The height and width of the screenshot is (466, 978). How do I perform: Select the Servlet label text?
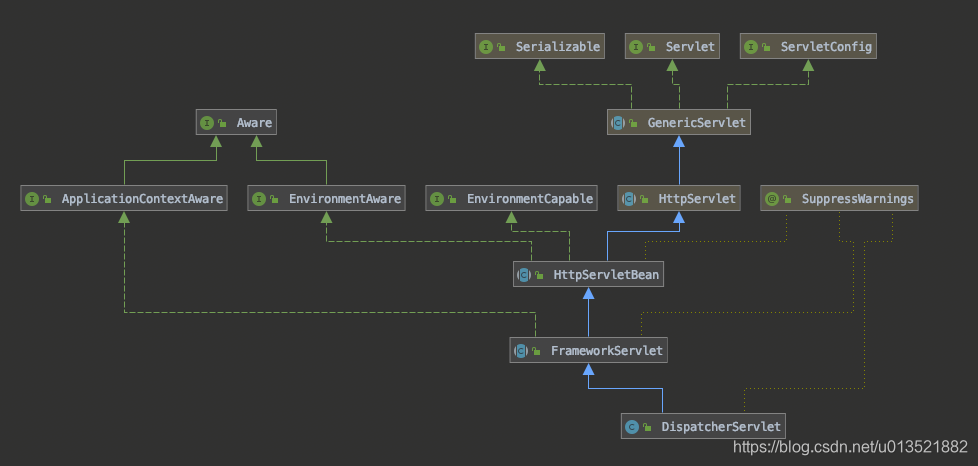pyautogui.click(x=690, y=47)
